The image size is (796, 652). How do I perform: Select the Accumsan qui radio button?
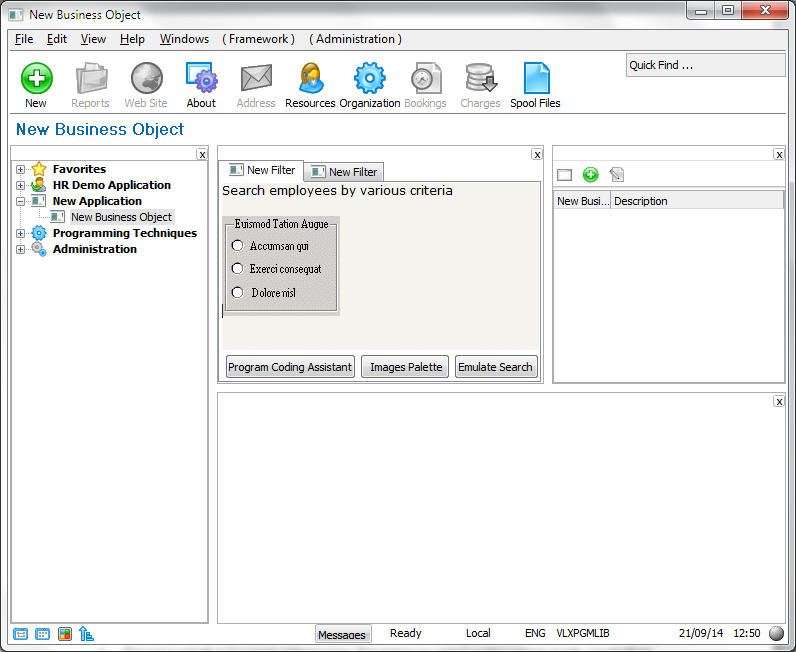(x=237, y=246)
